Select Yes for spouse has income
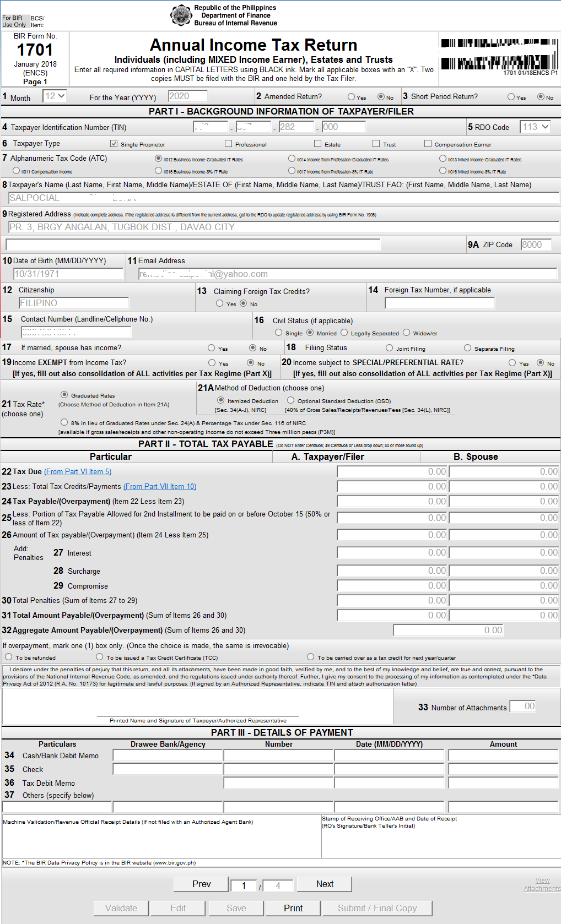The height and width of the screenshot is (924, 561). coord(211,348)
